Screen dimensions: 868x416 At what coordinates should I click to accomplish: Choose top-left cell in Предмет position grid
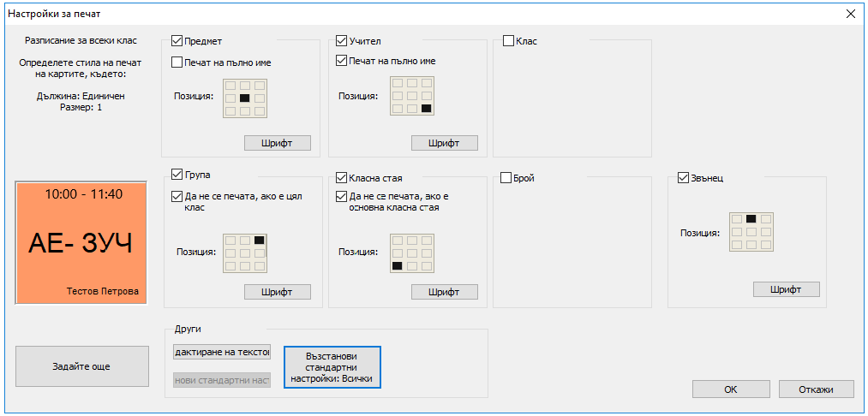point(230,86)
